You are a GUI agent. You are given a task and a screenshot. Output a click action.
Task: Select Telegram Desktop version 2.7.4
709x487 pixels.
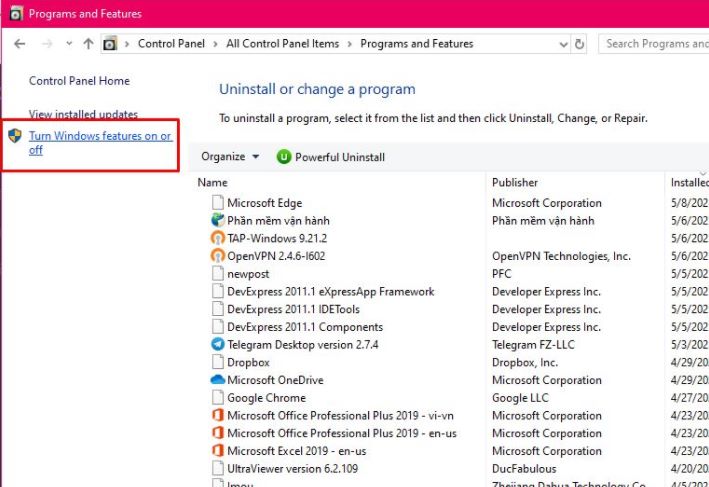(x=303, y=345)
